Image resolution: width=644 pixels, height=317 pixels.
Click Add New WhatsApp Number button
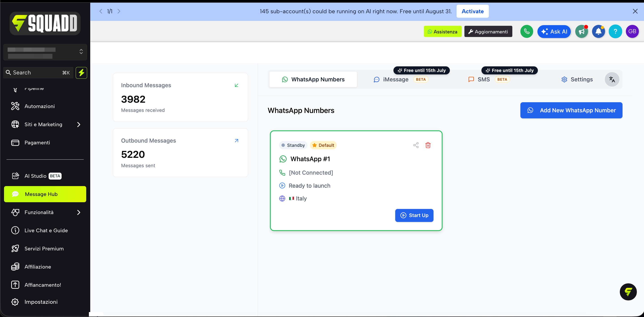(x=571, y=110)
